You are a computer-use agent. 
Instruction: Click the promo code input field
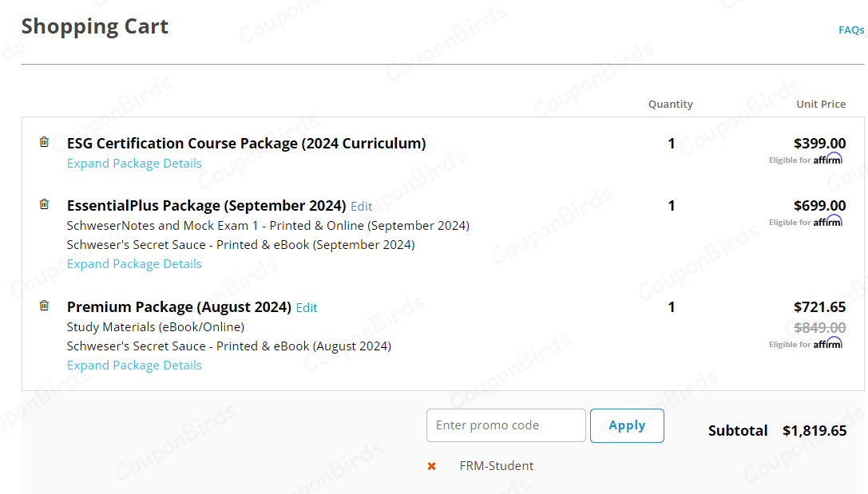pyautogui.click(x=505, y=425)
